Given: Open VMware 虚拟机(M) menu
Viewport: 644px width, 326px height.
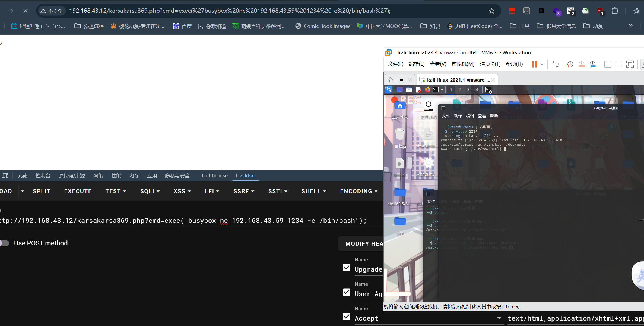Looking at the screenshot, I should point(463,64).
